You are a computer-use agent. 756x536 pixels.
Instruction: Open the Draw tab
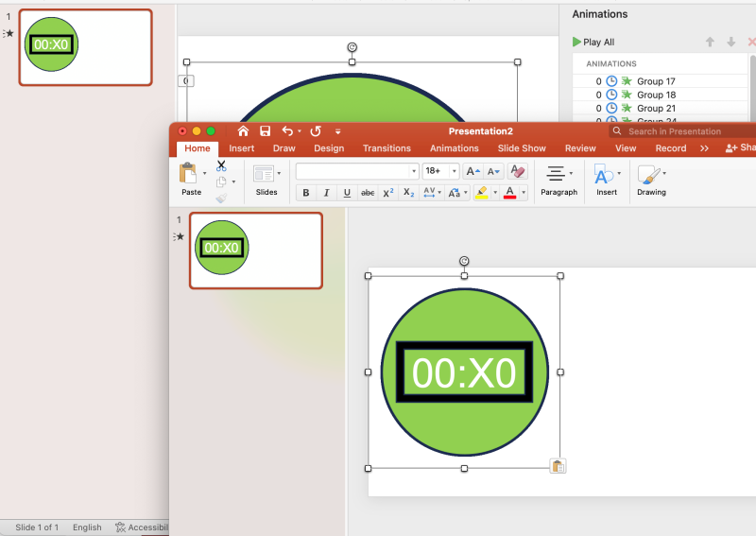point(284,148)
